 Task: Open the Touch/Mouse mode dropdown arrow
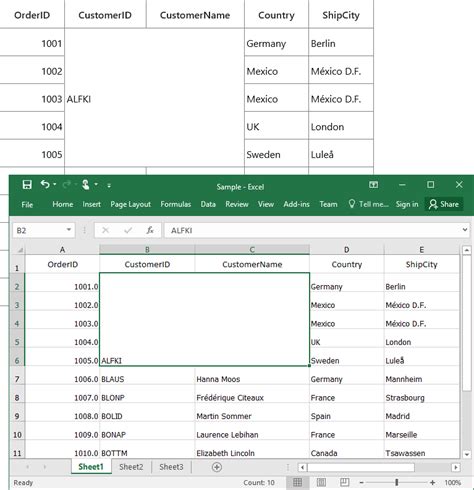pyautogui.click(x=96, y=184)
